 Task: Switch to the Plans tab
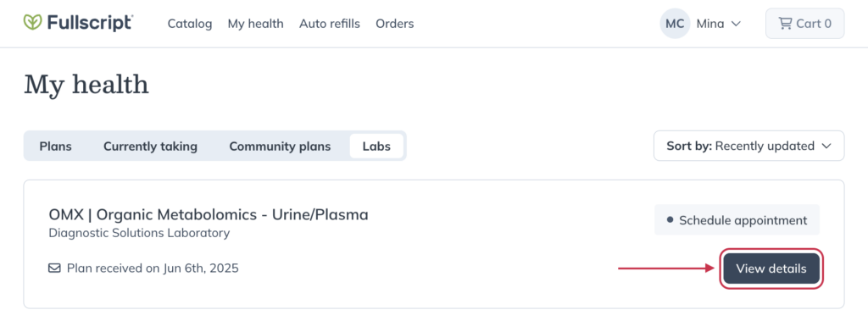55,147
